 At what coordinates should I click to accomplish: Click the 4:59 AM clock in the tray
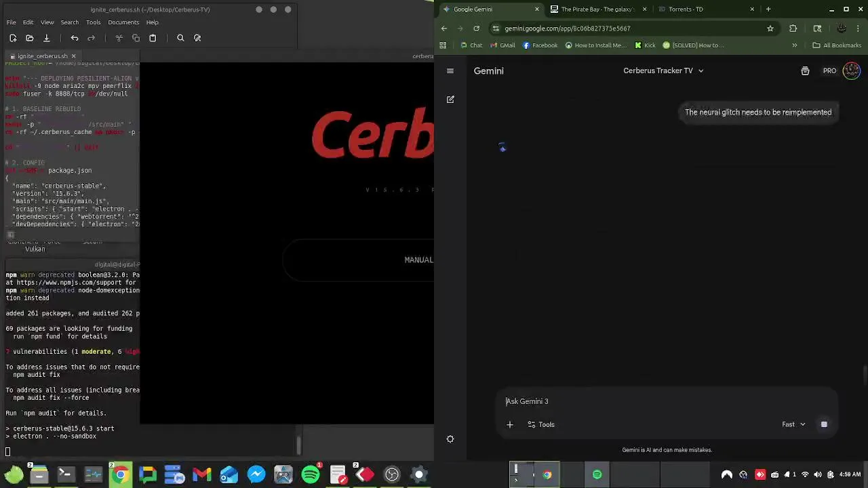pos(850,474)
